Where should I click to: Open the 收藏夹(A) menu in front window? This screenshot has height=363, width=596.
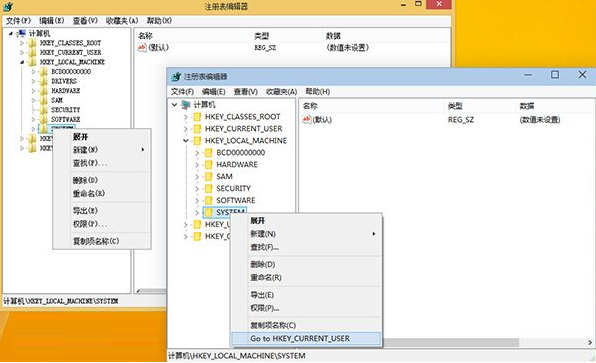(x=281, y=92)
